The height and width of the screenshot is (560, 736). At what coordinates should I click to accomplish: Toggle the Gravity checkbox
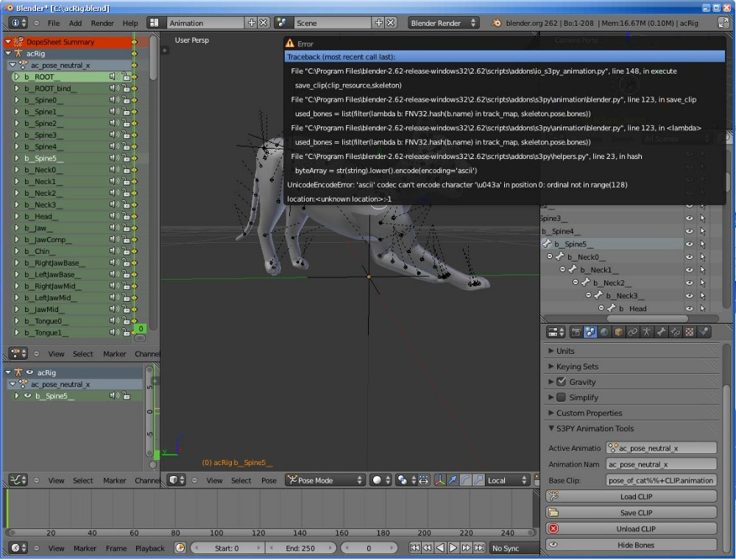tap(561, 382)
